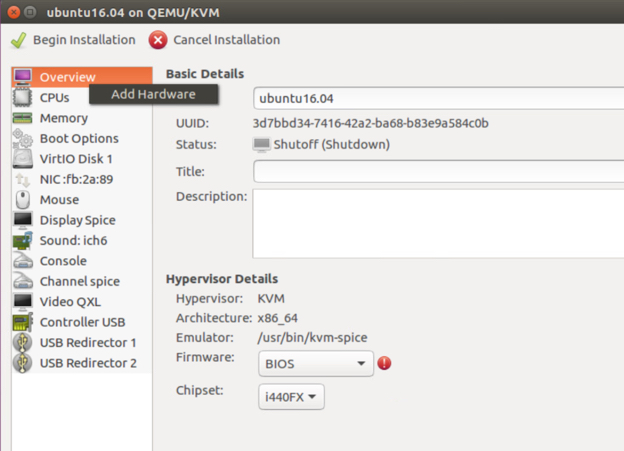This screenshot has height=451, width=624.
Task: Select Memory in the hardware list
Action: click(x=82, y=118)
